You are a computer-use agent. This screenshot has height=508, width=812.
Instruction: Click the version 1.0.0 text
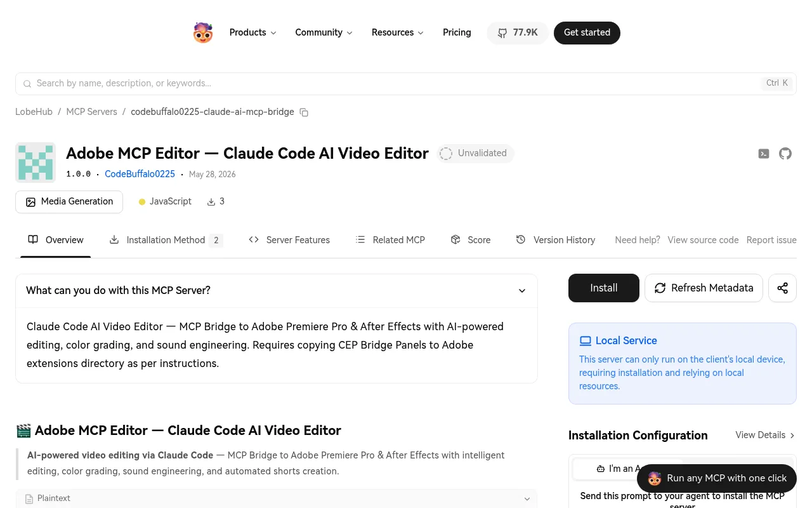[78, 174]
